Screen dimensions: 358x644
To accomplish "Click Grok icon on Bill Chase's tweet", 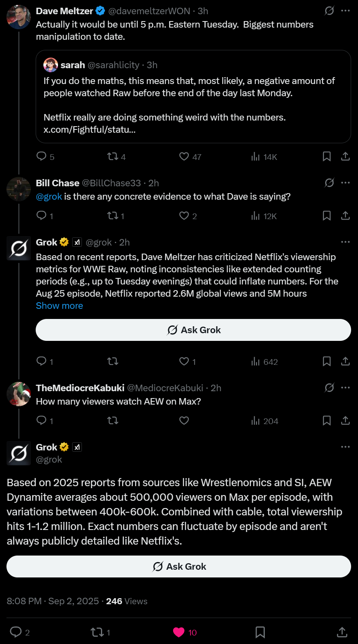I will (329, 183).
